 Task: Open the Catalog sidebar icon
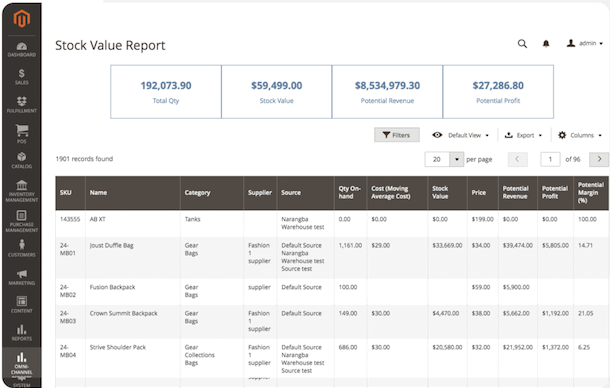point(21,160)
